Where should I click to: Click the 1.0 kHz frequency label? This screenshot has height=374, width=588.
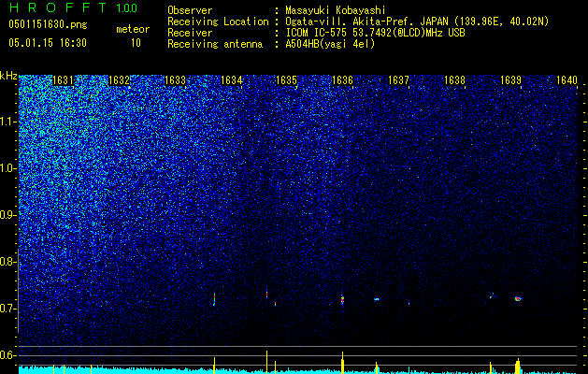click(x=8, y=168)
